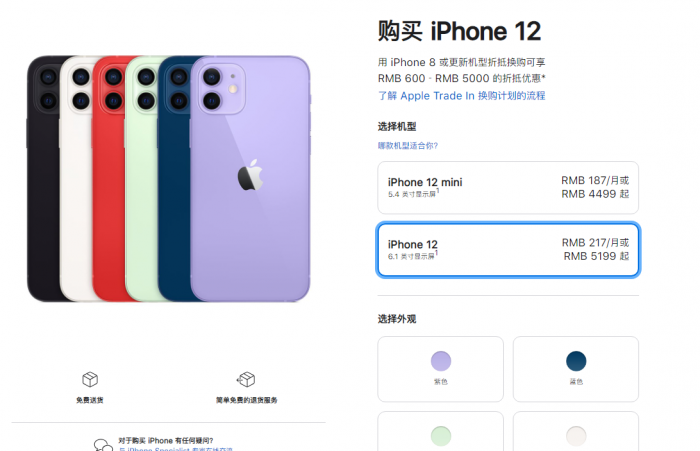The width and height of the screenshot is (700, 451).
Task: Select the iPhone 12 6.1-inch model option
Action: tap(508, 250)
